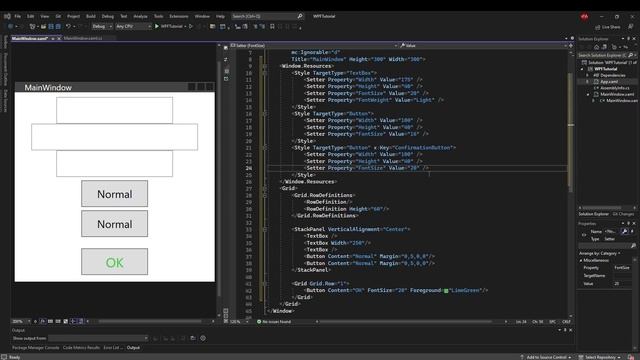Open the Setter element navigation dropdown

click(314, 46)
